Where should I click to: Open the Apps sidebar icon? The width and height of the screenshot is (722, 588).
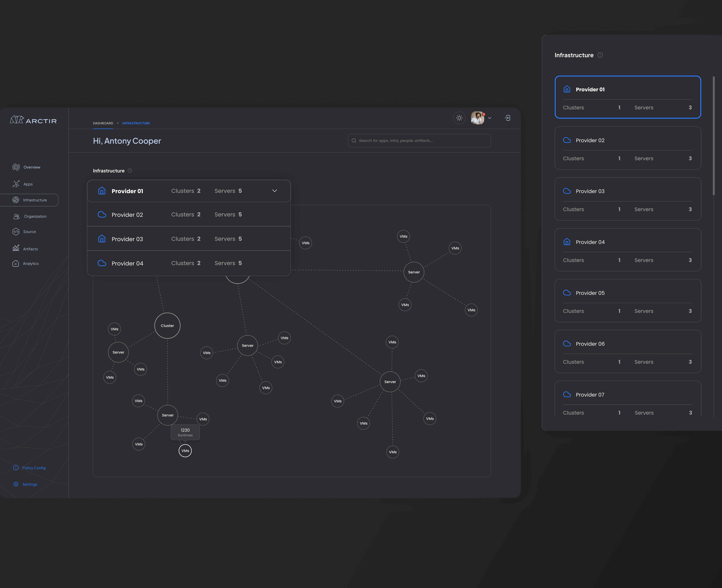coord(16,184)
